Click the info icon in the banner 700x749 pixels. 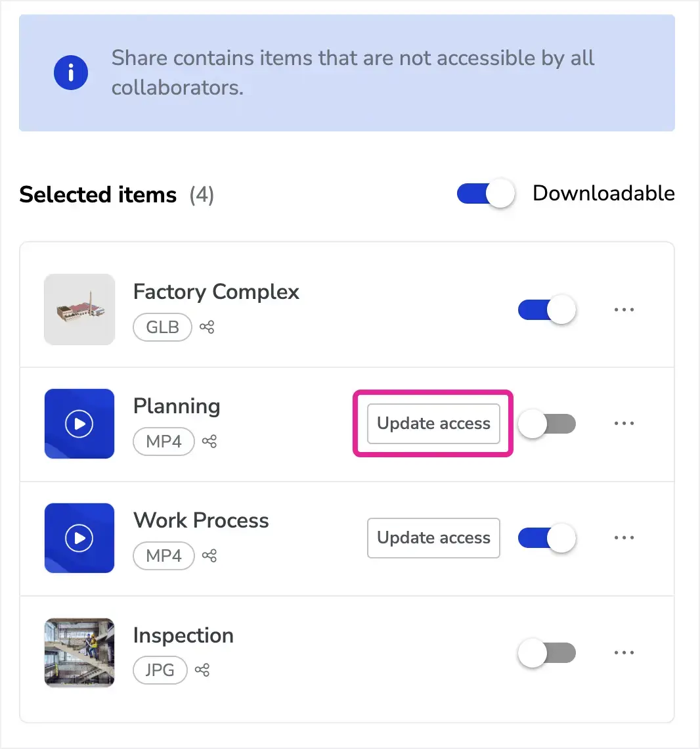point(71,73)
